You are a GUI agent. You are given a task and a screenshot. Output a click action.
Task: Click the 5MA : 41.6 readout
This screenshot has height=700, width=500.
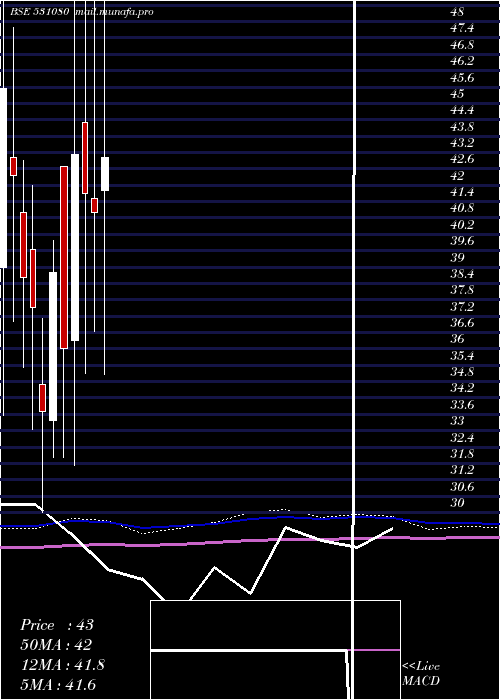[x=58, y=685]
